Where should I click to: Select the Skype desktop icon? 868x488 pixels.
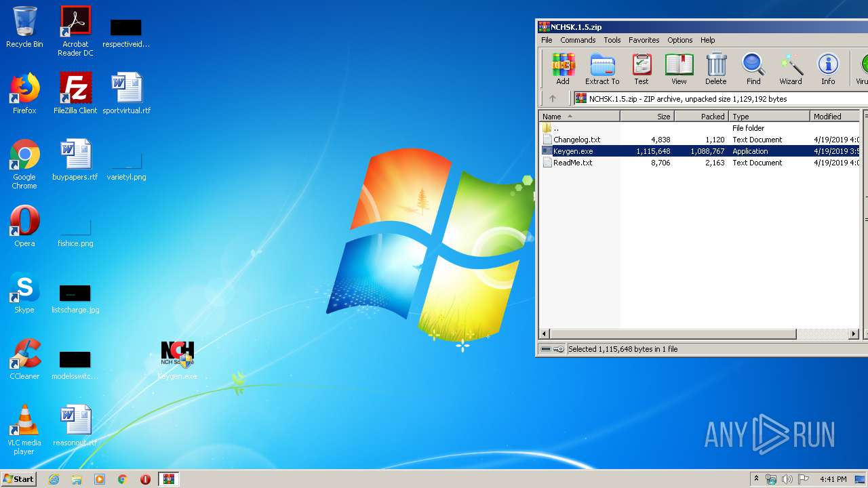click(x=24, y=293)
